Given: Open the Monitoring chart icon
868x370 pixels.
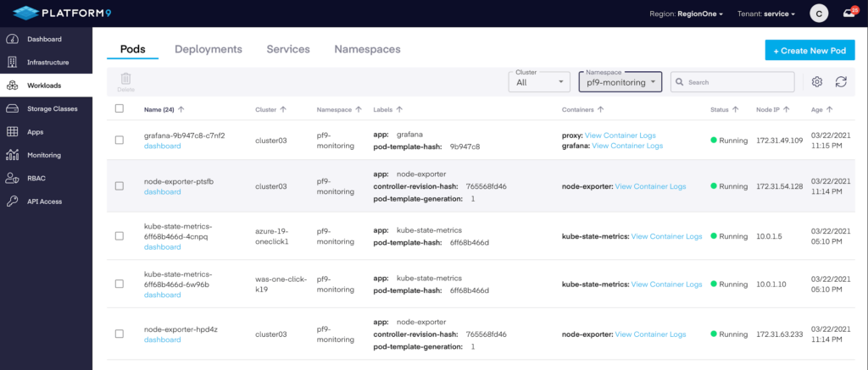Looking at the screenshot, I should [x=12, y=156].
